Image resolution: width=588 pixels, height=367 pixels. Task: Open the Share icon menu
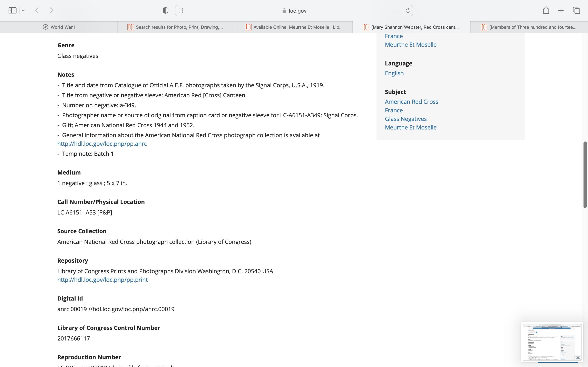(x=546, y=10)
